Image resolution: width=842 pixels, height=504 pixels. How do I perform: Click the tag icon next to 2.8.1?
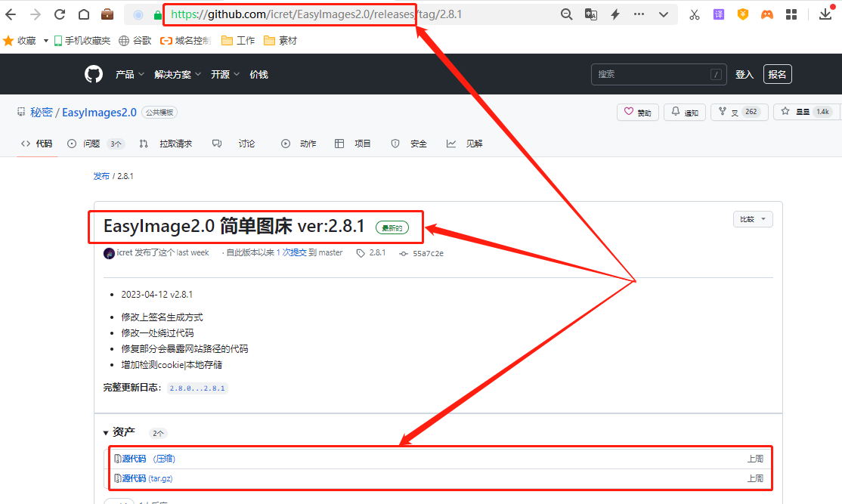click(361, 252)
